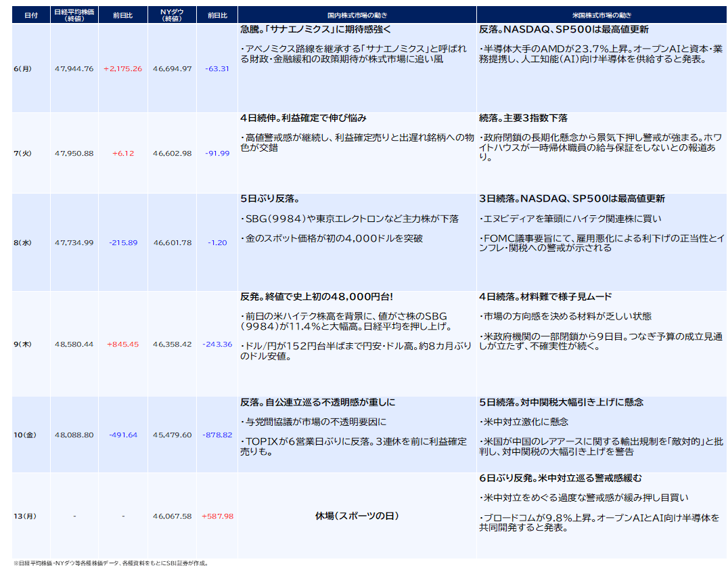Image resolution: width=728 pixels, height=572 pixels.
Task: Click the 日付 column header
Action: click(31, 15)
